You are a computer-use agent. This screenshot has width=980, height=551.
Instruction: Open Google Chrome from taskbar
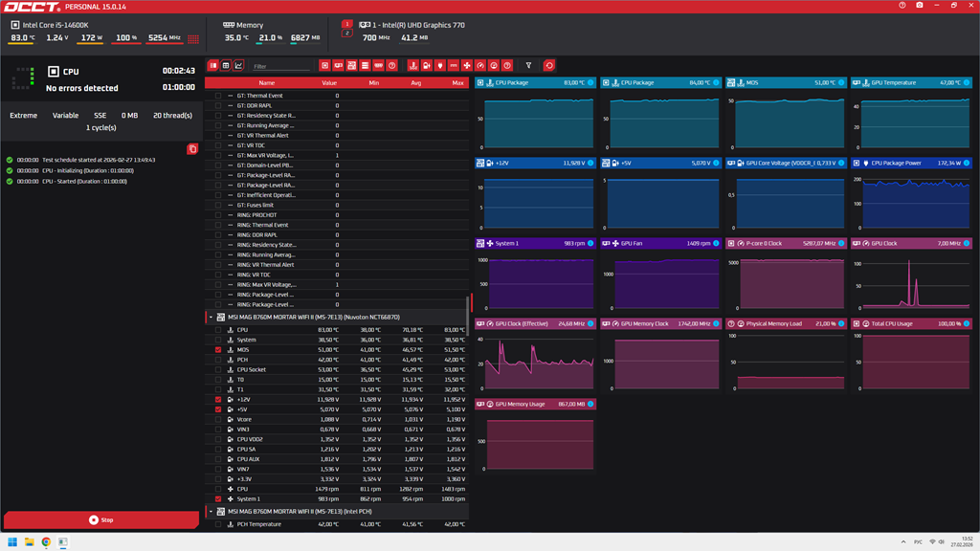pyautogui.click(x=46, y=541)
